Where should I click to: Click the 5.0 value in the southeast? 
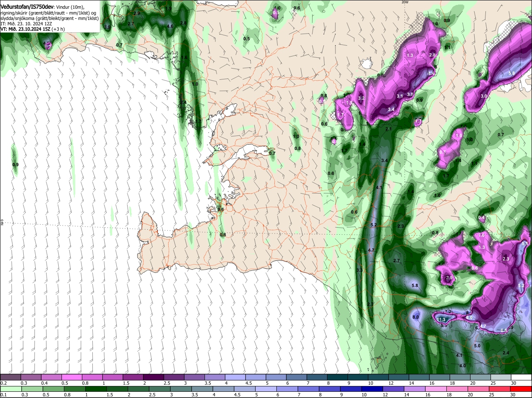coord(477,346)
